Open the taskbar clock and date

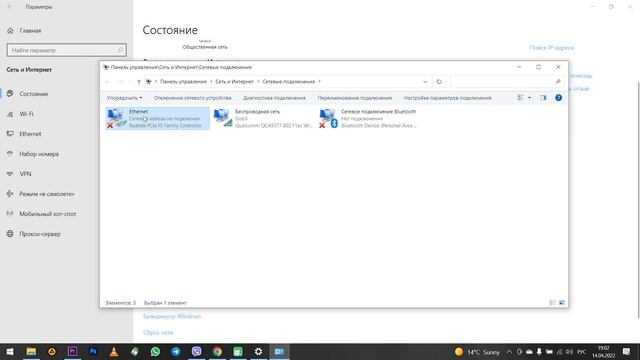(603, 352)
